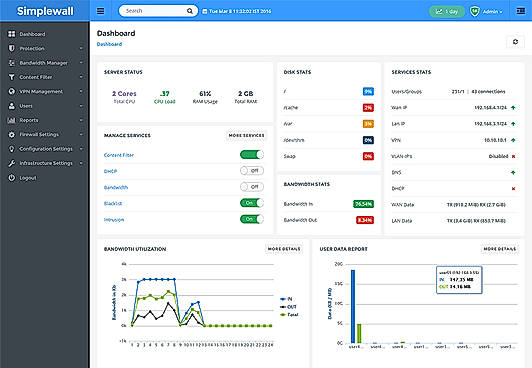Select Infrastructure Settings in the sidebar
The width and height of the screenshot is (532, 368).
[x=45, y=163]
